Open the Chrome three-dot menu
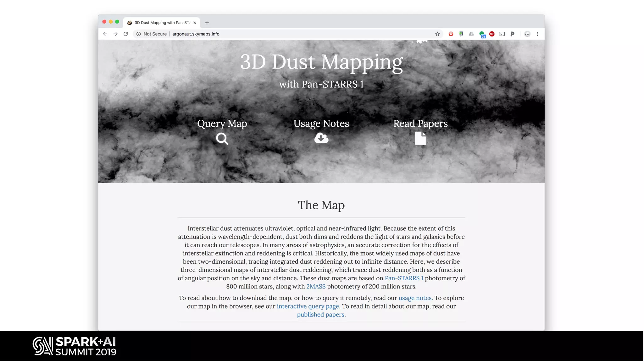 [x=537, y=34]
